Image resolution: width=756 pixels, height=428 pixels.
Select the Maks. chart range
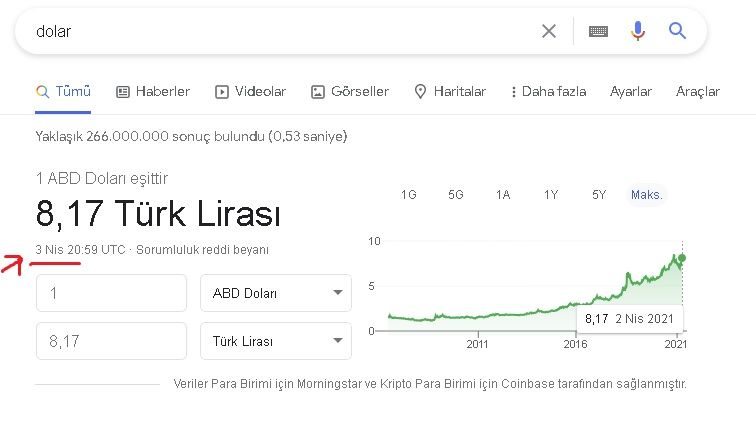click(646, 195)
